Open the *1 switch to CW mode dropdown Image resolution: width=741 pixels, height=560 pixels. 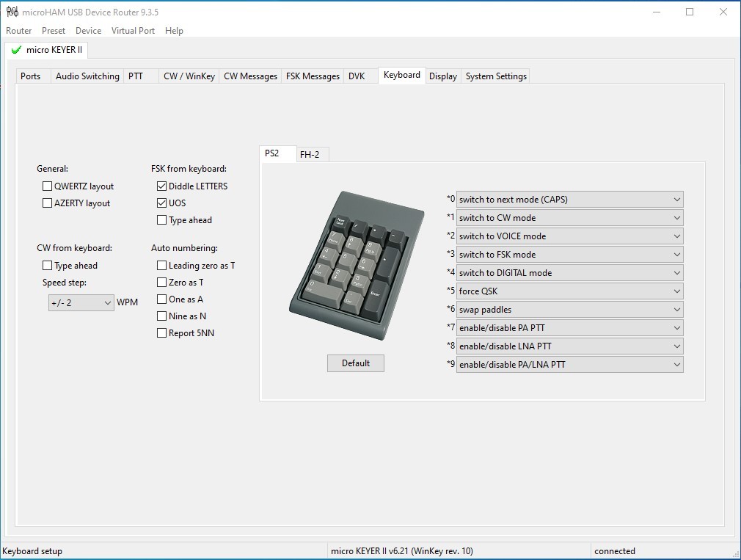tap(569, 218)
